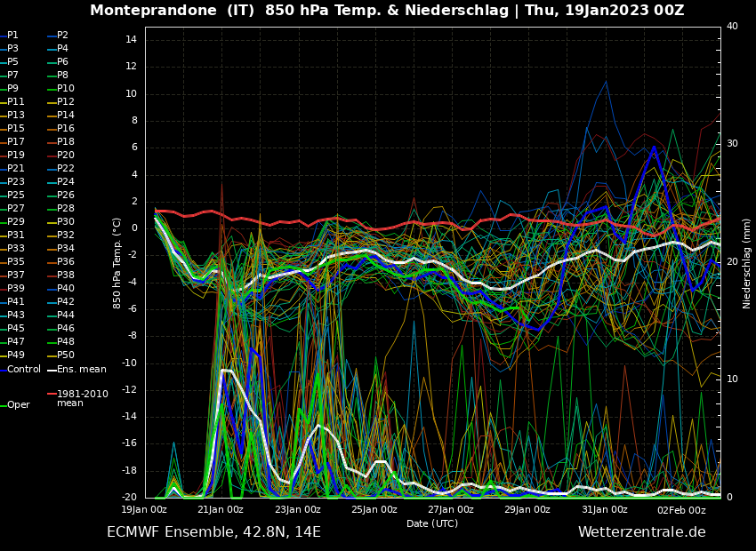Select the 1981-2010 mean legend entry
Viewport: 756px width, 551px height.
click(82, 398)
